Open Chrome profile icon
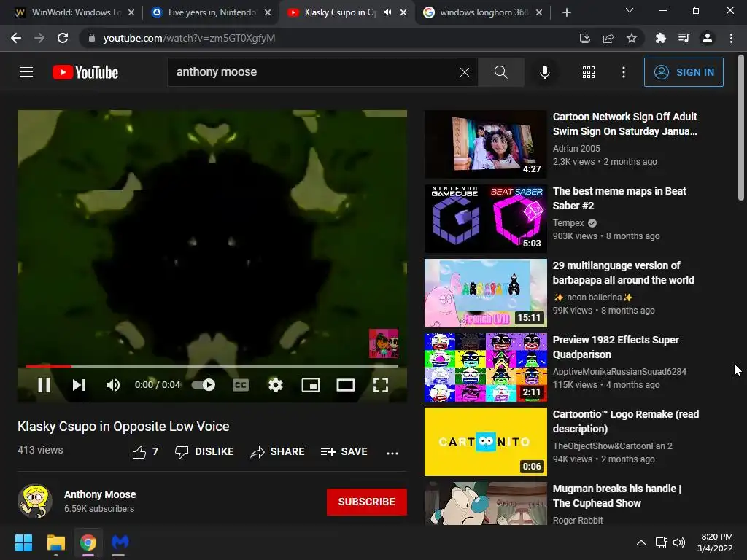Screen dimensions: 747x560 click(x=708, y=38)
